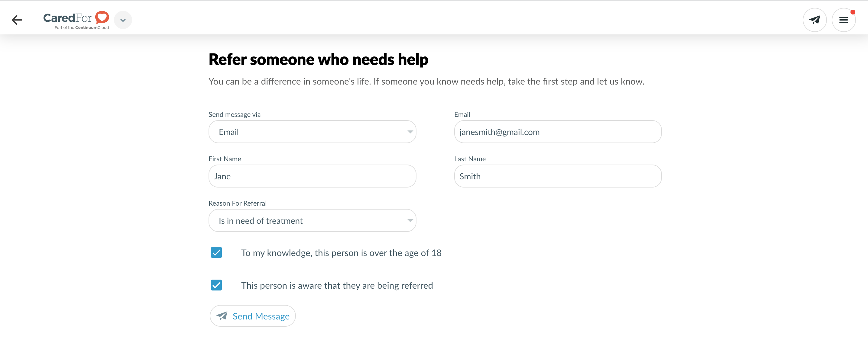Open the Send message via dropdown
868x340 pixels.
(312, 132)
